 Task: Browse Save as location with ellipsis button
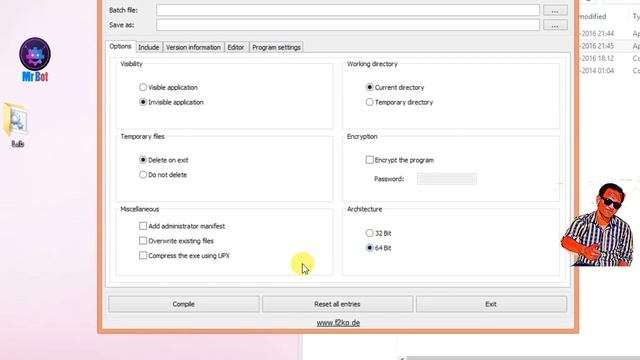(555, 25)
